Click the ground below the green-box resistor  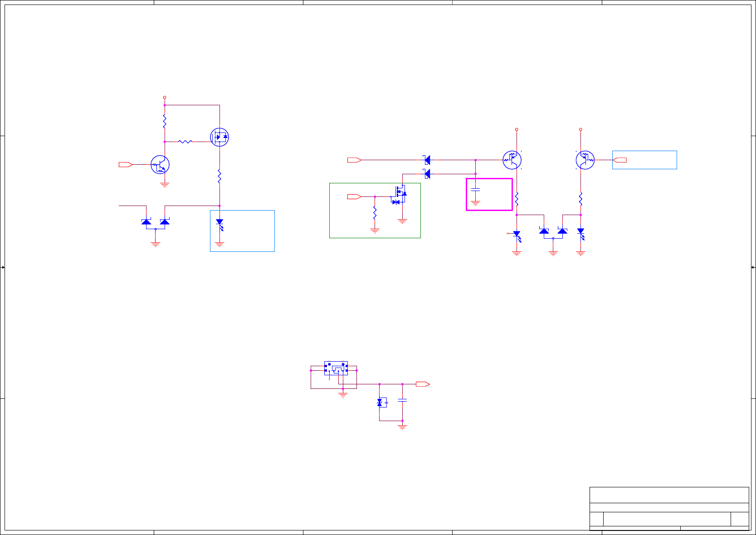click(375, 231)
